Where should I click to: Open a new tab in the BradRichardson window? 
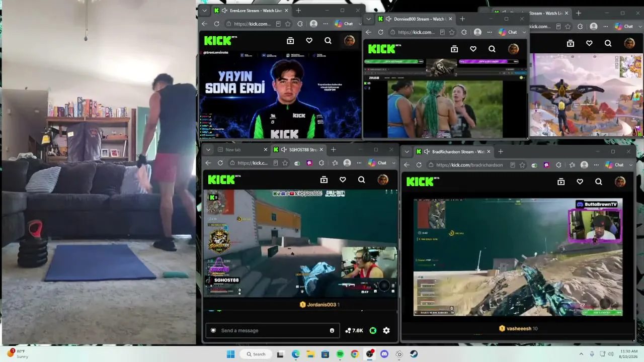click(501, 152)
